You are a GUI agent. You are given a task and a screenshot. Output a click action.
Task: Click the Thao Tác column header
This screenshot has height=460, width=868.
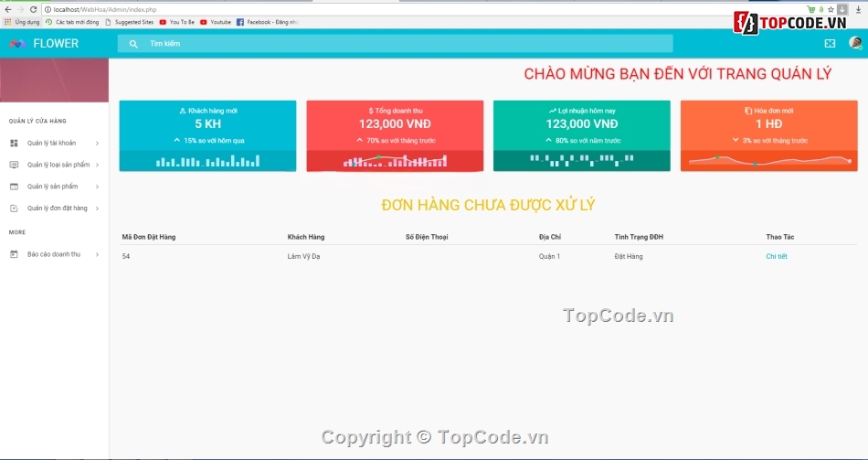780,237
